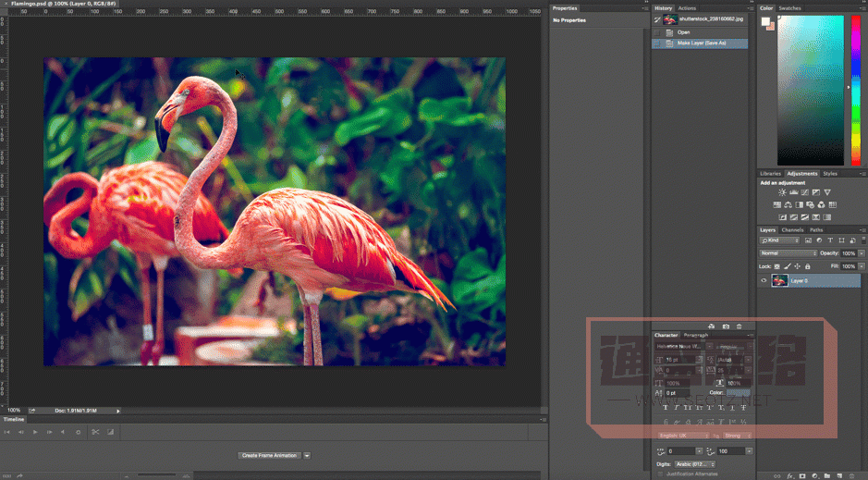The height and width of the screenshot is (480, 868).
Task: Click the split at playhead scissors icon
Action: pyautogui.click(x=94, y=432)
